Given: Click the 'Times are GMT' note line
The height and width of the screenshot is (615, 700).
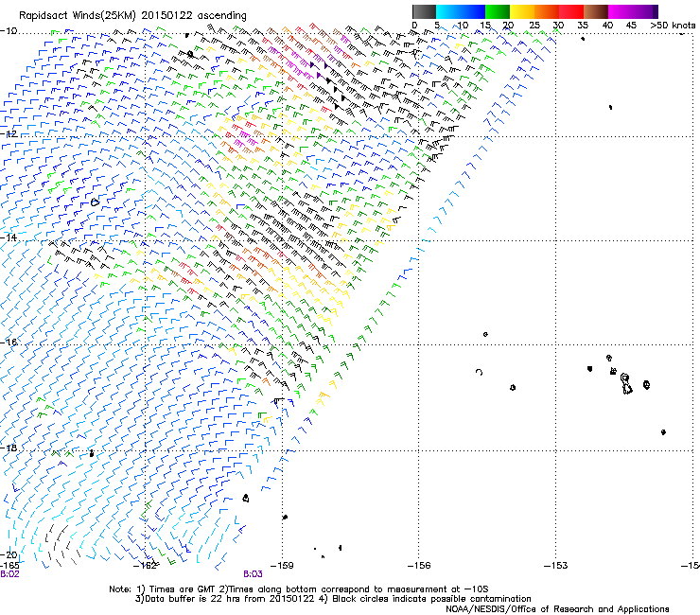Looking at the screenshot, I should [299, 589].
